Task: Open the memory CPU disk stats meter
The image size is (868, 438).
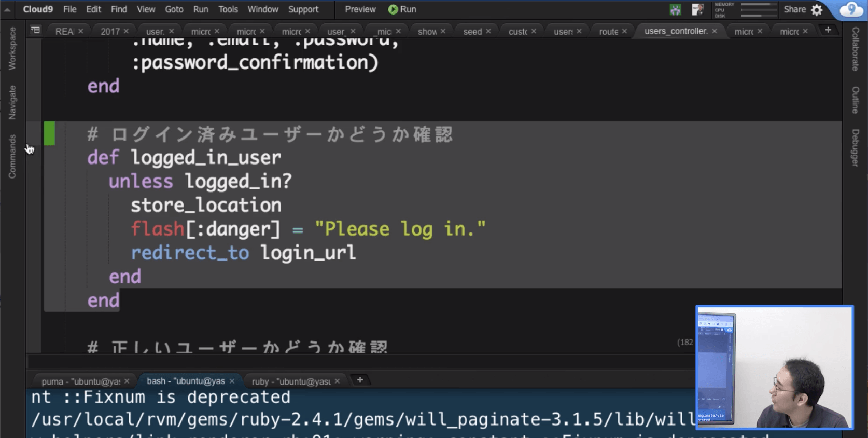Action: pos(745,9)
